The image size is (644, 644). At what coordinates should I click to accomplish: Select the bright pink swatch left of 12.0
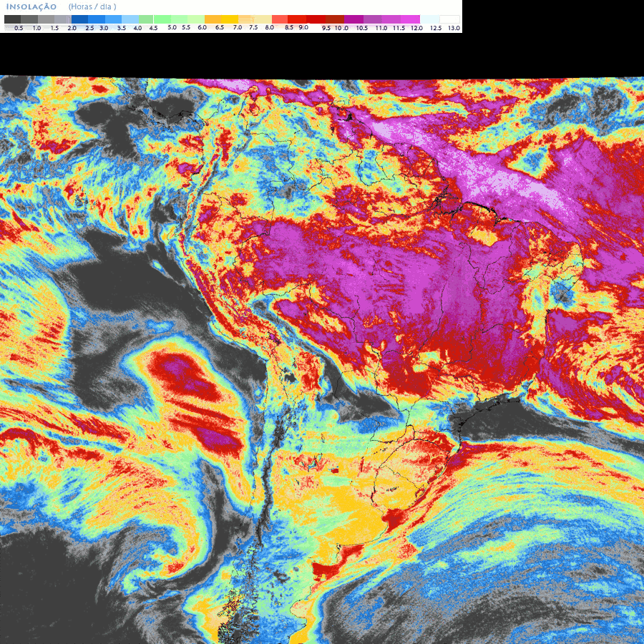point(410,19)
